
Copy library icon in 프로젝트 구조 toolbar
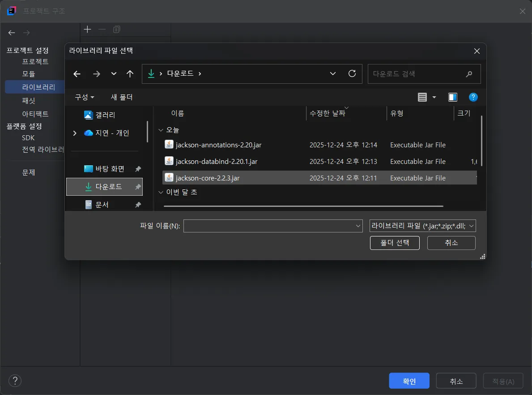click(117, 30)
